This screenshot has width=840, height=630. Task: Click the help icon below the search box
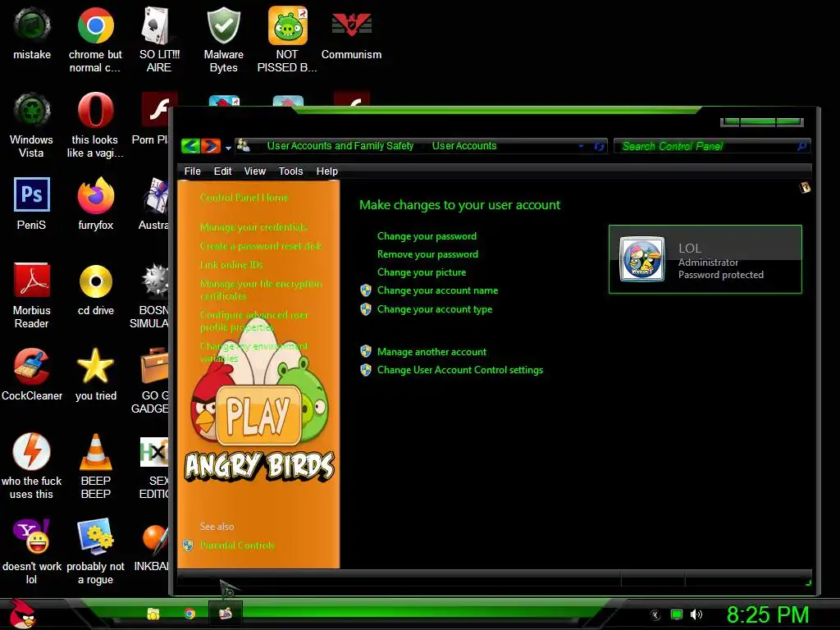pos(805,188)
